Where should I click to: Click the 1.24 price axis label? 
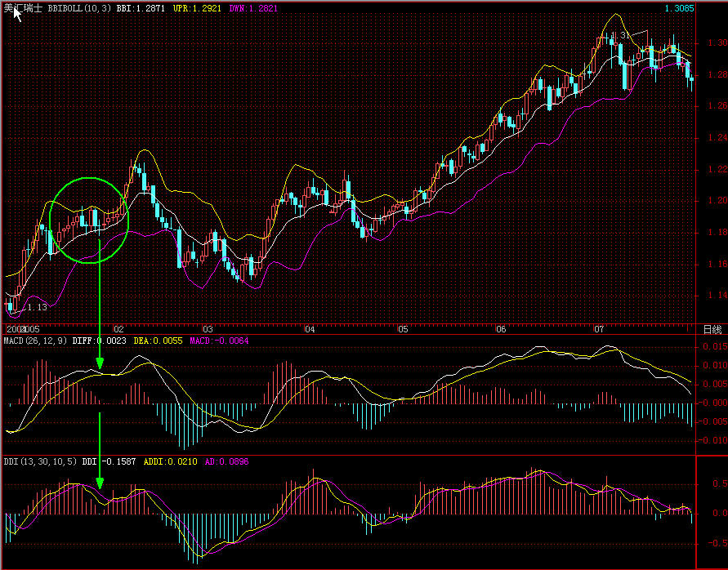tap(717, 137)
